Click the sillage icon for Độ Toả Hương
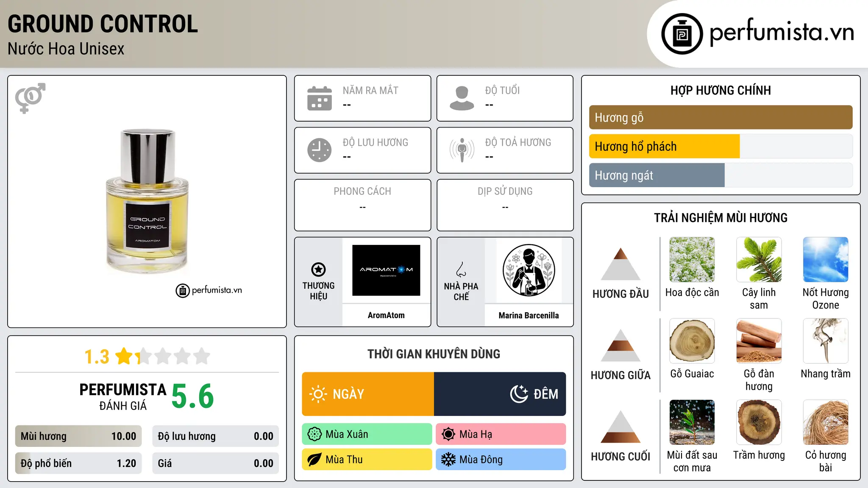This screenshot has height=488, width=868. click(462, 150)
